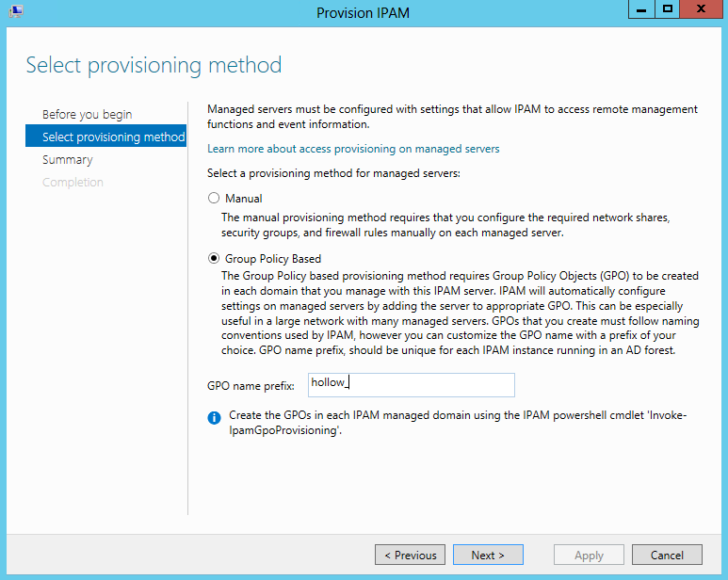Click the blue information icon beside GPO note
The image size is (728, 580).
tap(214, 417)
